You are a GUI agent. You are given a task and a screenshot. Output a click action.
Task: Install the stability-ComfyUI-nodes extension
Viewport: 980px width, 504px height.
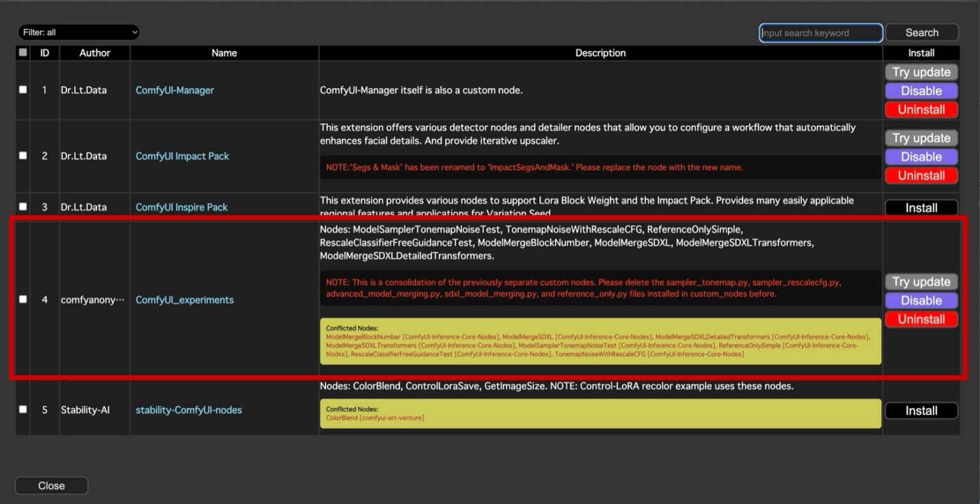click(x=921, y=410)
